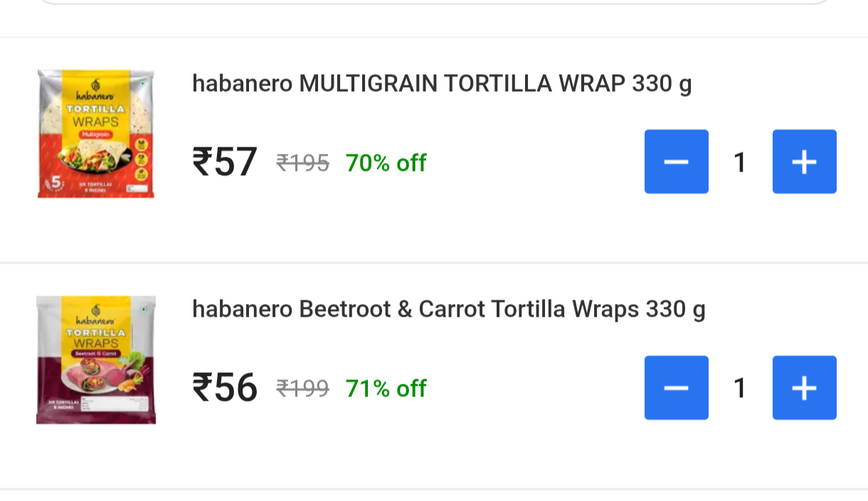
Task: Select the ₹56 selling price
Action: [224, 389]
